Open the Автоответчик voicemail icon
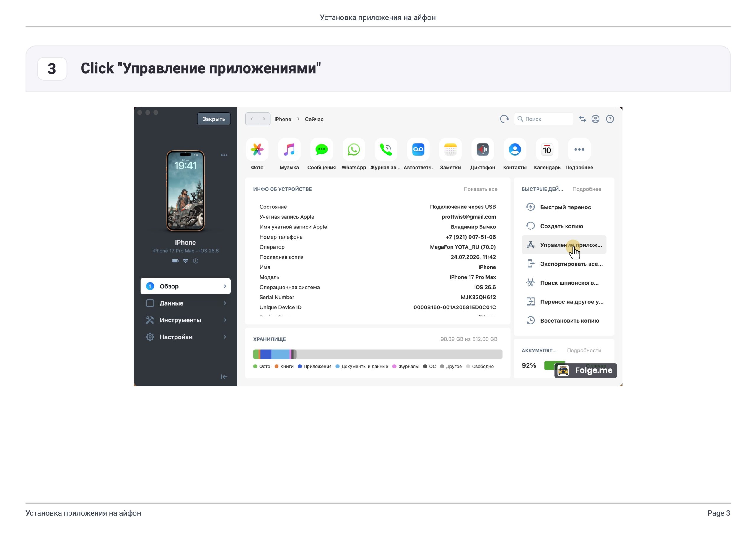 pos(418,150)
